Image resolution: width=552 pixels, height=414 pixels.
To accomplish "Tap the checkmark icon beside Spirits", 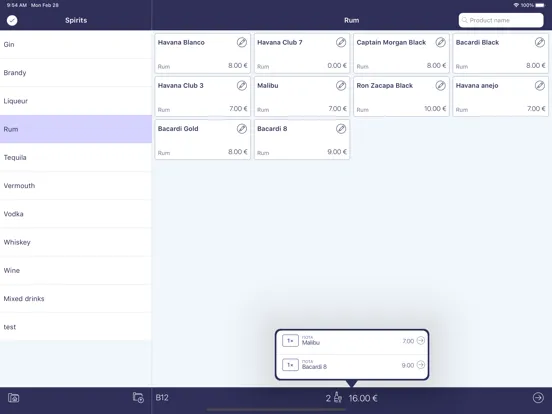I will 12,20.
